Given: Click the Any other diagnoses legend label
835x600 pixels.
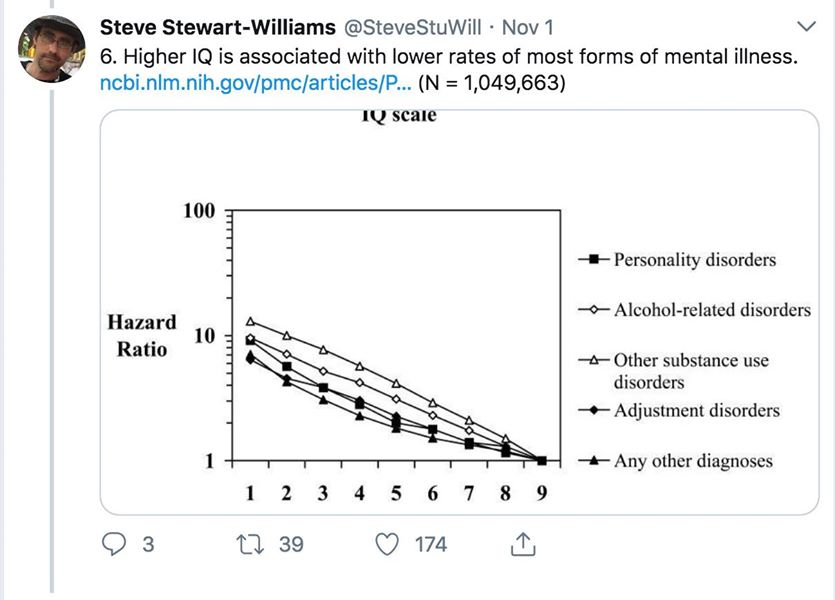Looking at the screenshot, I should 693,461.
